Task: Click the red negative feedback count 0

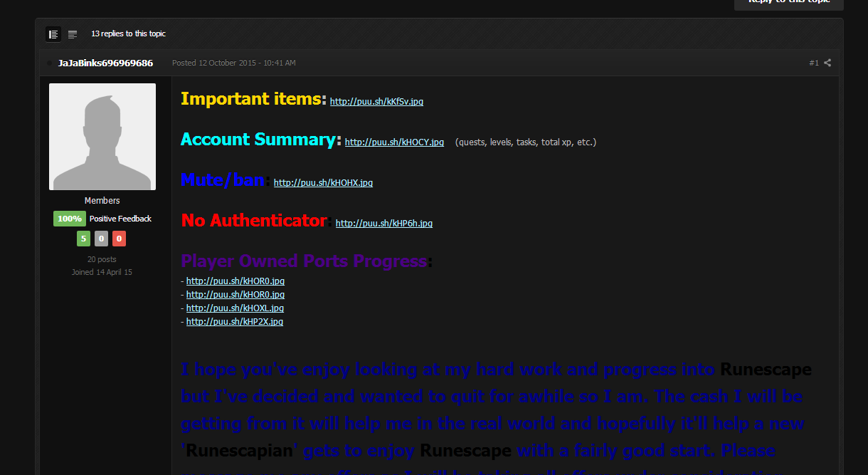Action: [119, 239]
